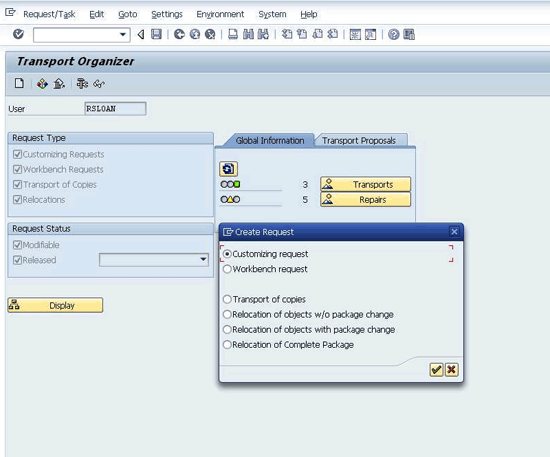Select the Workbench request radio button
Image resolution: width=550 pixels, height=457 pixels.
[227, 269]
